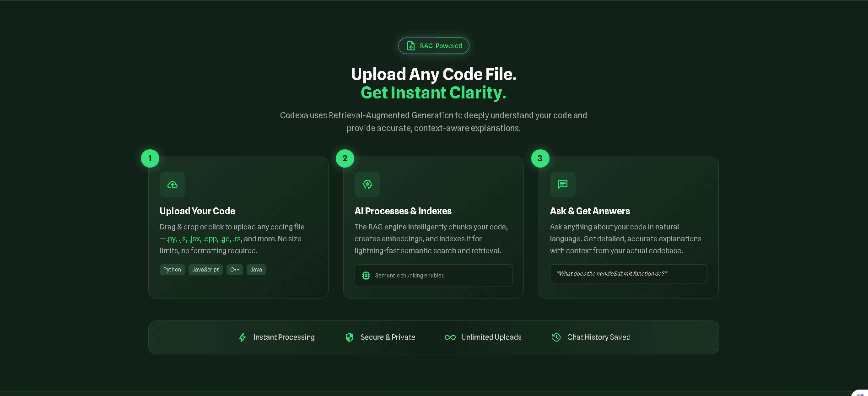Click the Upload Your Code heading
This screenshot has height=396, width=868.
pos(198,211)
